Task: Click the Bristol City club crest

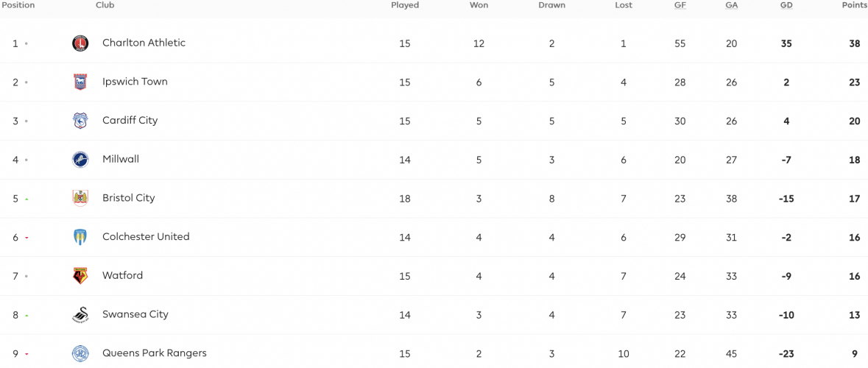Action: (x=80, y=198)
